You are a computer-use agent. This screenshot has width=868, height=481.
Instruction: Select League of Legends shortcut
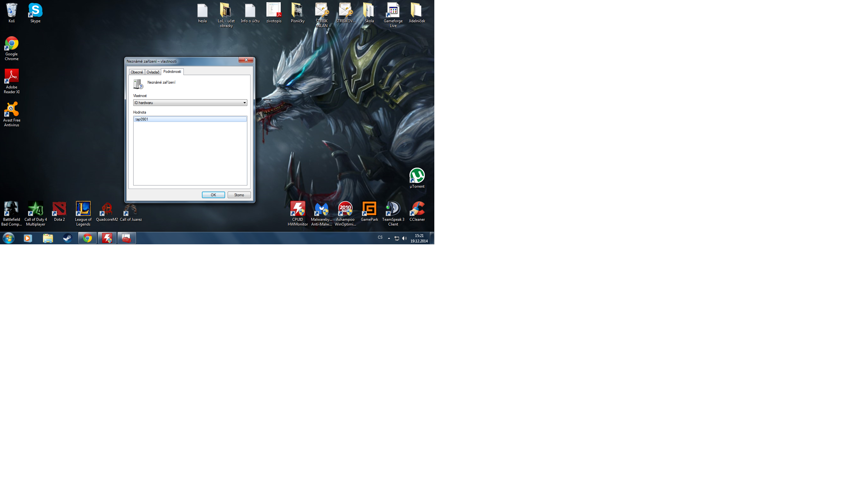coord(83,214)
